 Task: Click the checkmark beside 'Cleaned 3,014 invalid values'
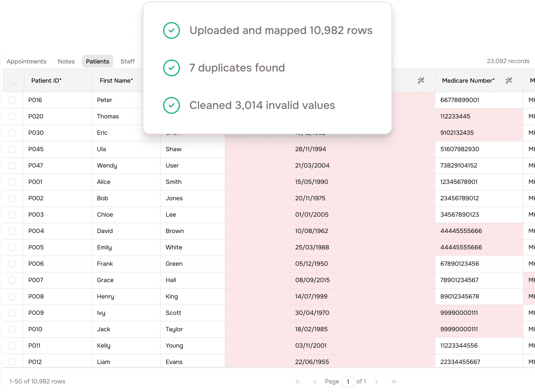pos(172,105)
